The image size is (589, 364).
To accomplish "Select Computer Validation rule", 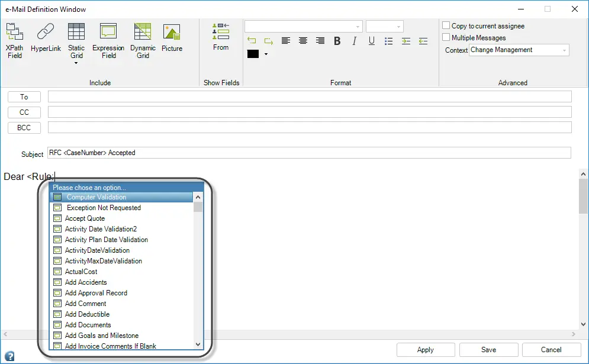I will tap(122, 197).
